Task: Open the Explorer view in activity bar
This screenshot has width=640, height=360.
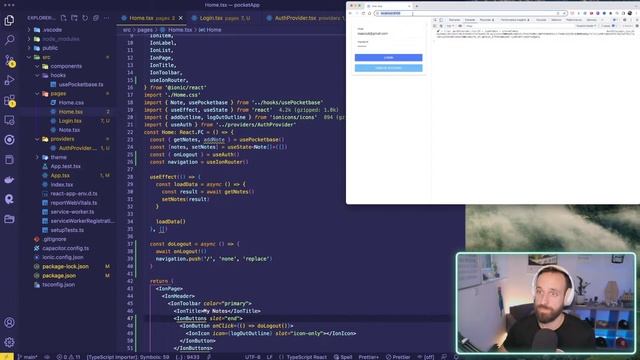Action: point(9,20)
